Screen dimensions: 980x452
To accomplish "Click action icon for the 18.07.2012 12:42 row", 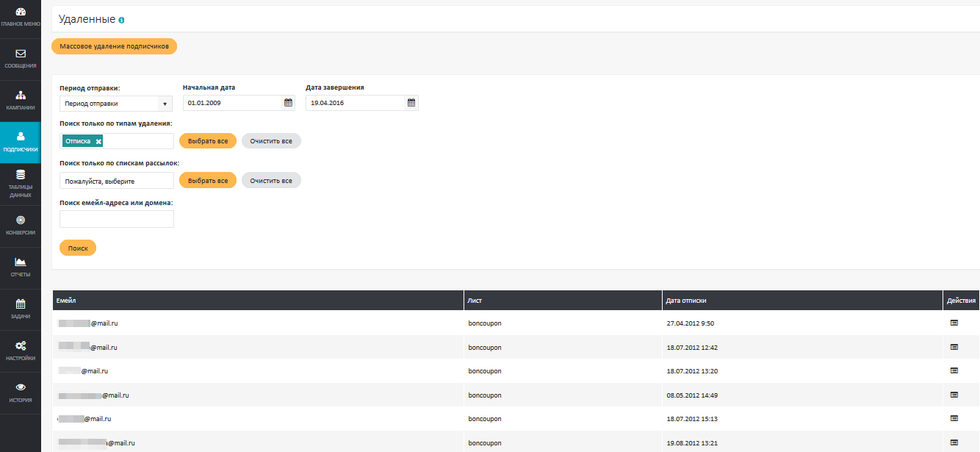I will click(954, 347).
